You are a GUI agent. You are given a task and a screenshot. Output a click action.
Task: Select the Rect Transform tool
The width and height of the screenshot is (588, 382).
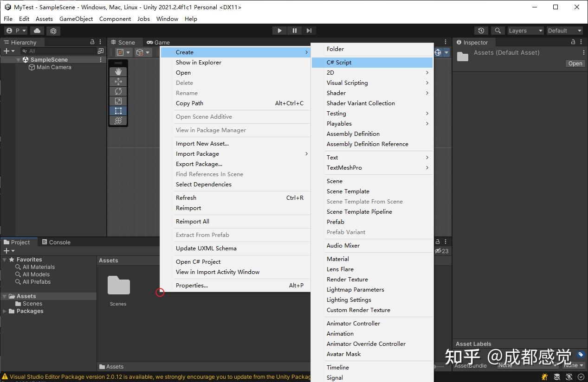[118, 111]
